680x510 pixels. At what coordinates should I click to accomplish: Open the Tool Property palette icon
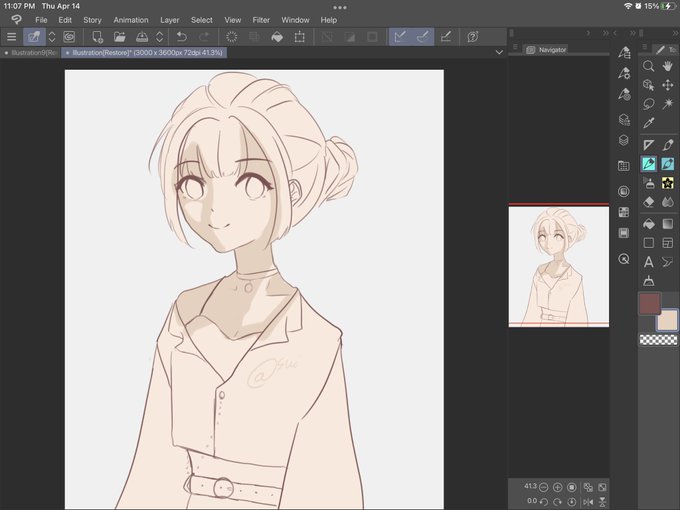point(624,73)
